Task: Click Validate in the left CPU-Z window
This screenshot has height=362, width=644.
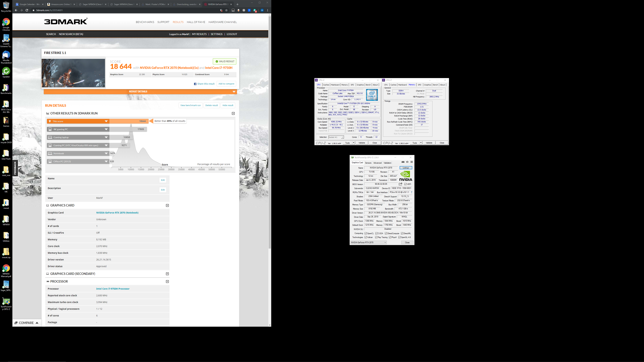Action: 362,143
